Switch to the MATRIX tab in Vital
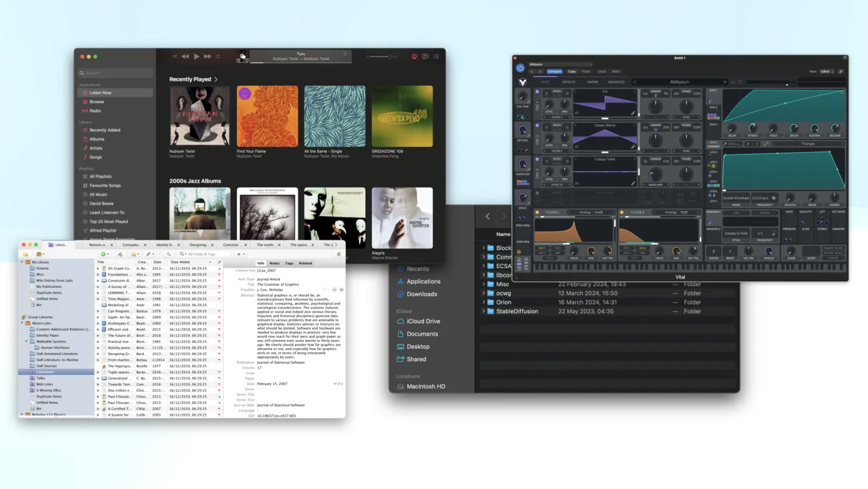The width and height of the screenshot is (868, 489). (593, 82)
